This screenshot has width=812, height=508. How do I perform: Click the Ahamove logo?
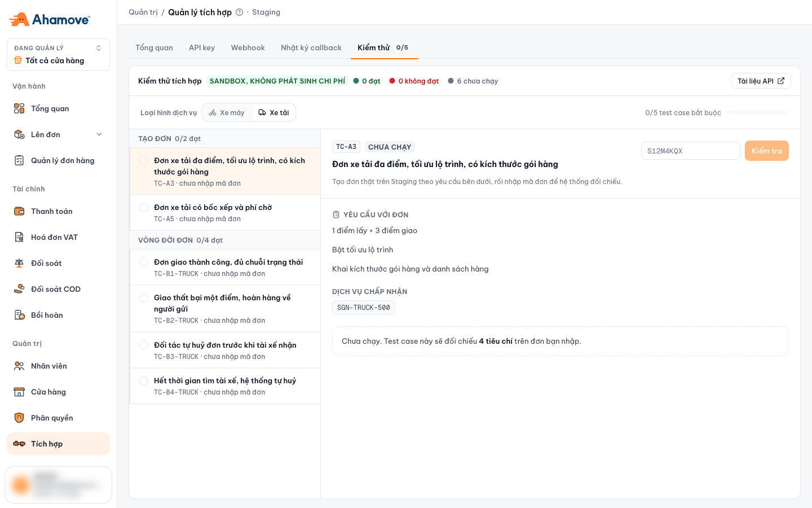[x=50, y=19]
